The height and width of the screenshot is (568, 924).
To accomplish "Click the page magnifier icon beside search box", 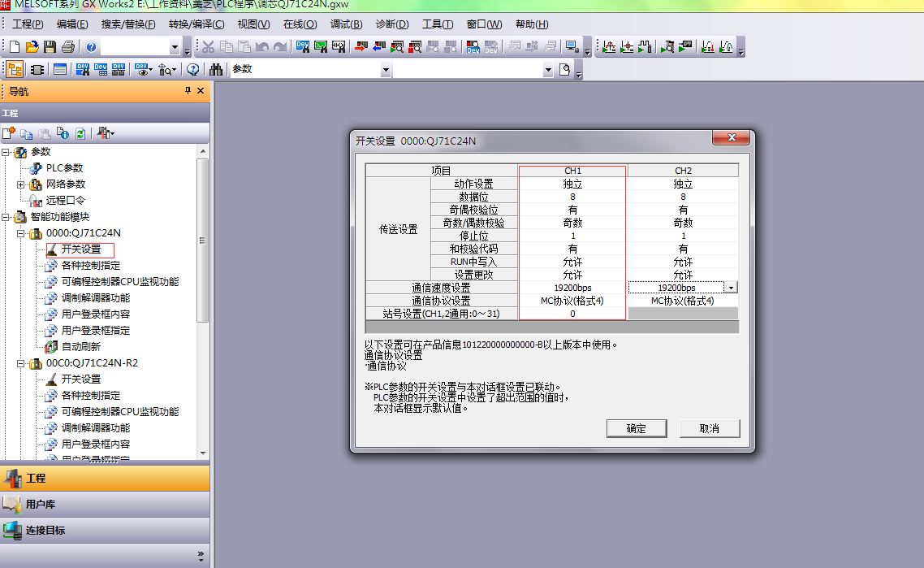I will (564, 70).
